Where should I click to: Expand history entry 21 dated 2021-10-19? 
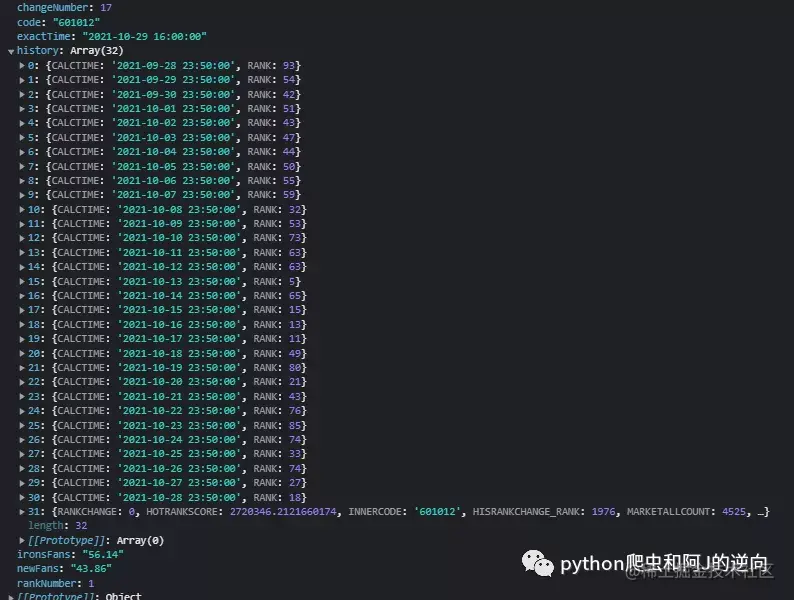point(22,368)
